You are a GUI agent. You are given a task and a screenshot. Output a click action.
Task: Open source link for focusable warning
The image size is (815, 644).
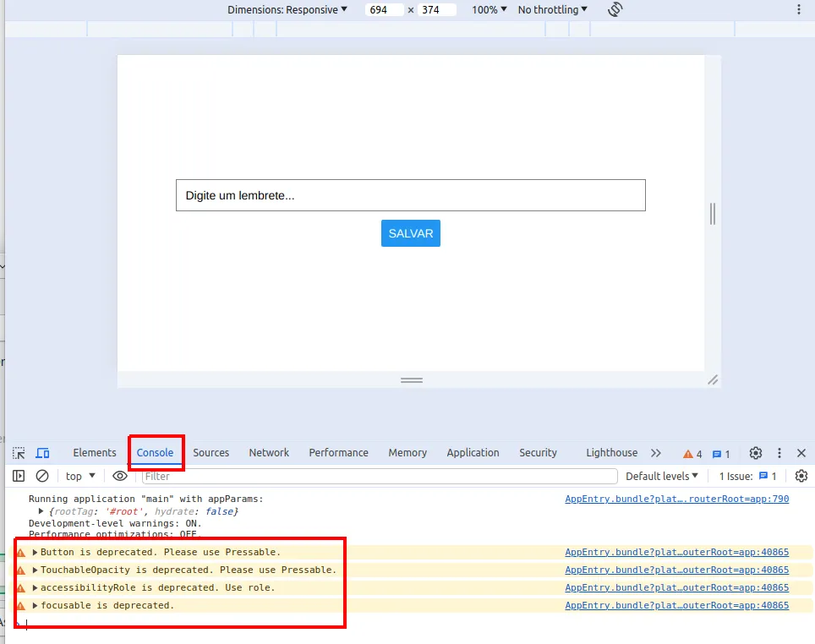click(676, 605)
